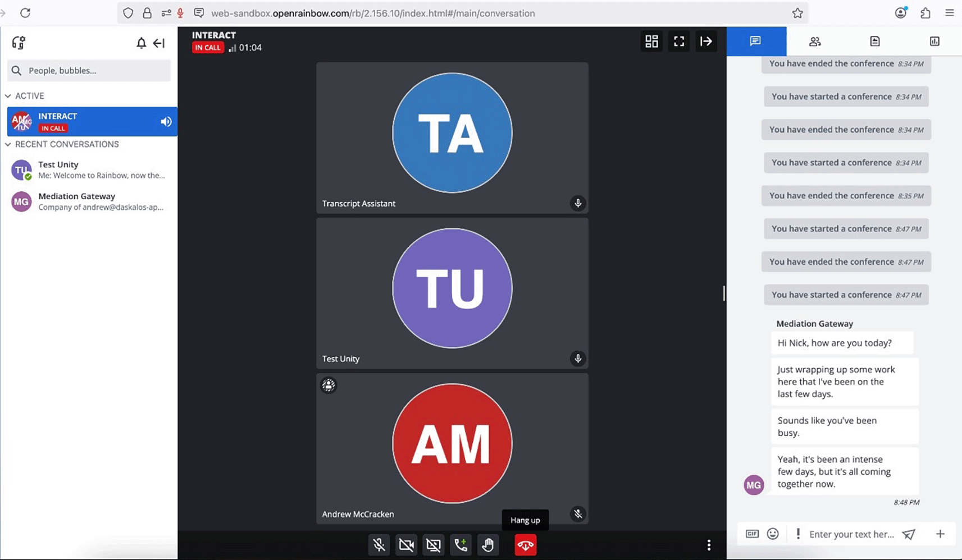962x560 pixels.
Task: Open emoji picker in message bar
Action: [x=773, y=534]
